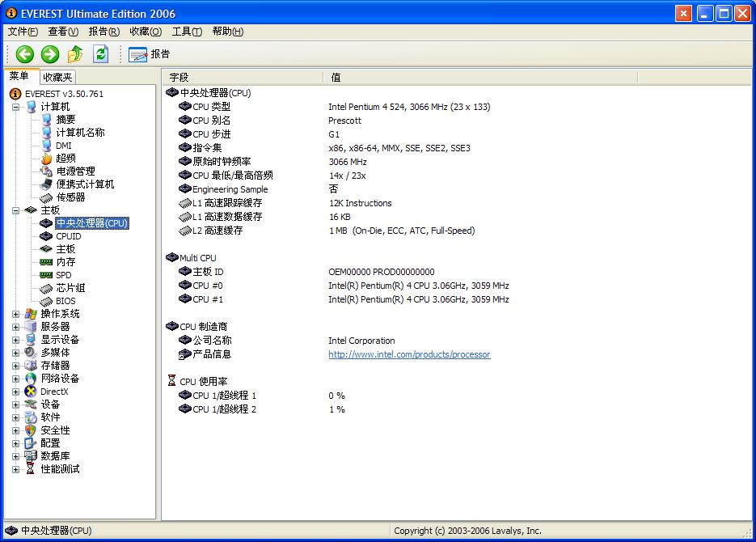Expand the 软件 branch
This screenshot has height=542, width=756.
click(x=16, y=417)
